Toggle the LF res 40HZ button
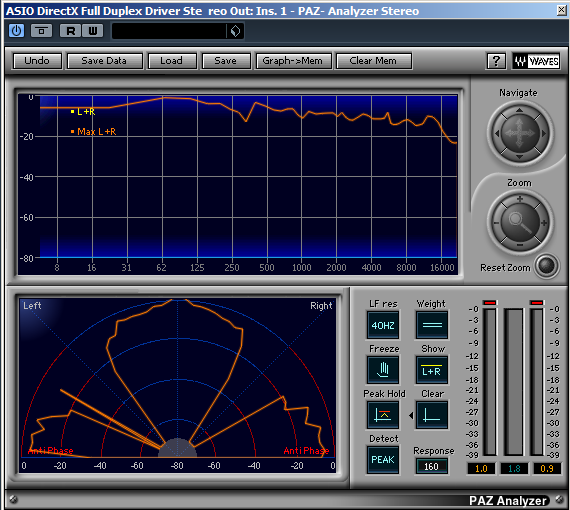Screen dimensions: 570x510 coord(383,325)
